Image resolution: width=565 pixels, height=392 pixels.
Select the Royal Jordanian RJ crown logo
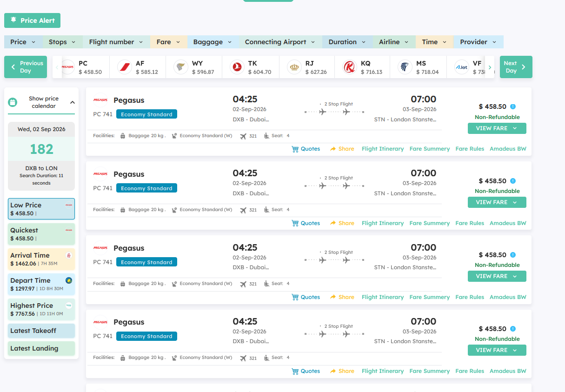(294, 67)
